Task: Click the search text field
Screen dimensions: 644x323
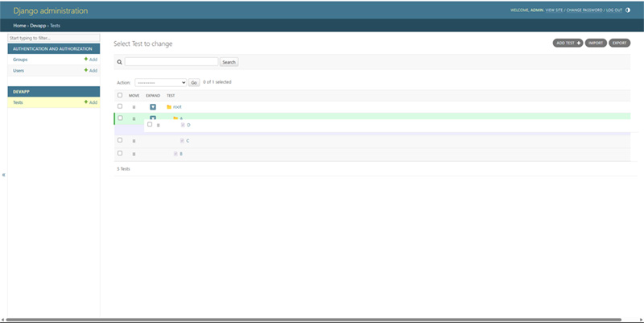Action: coord(171,62)
